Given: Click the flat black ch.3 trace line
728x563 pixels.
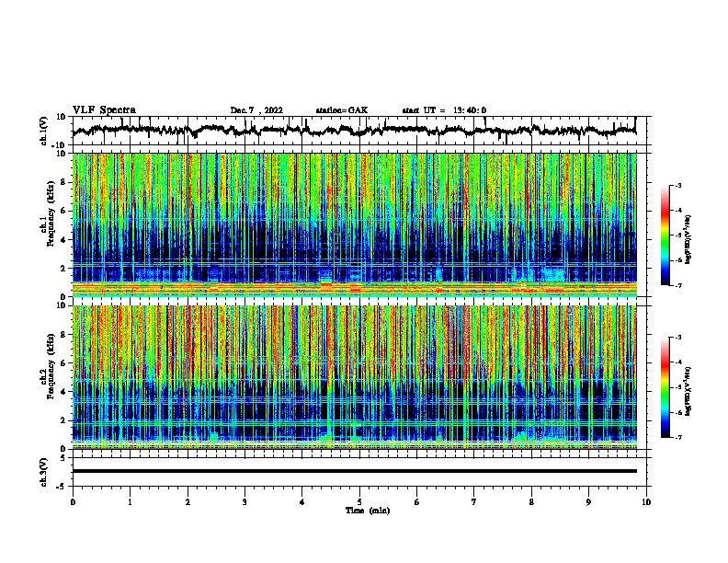Looking at the screenshot, I should 354,471.
